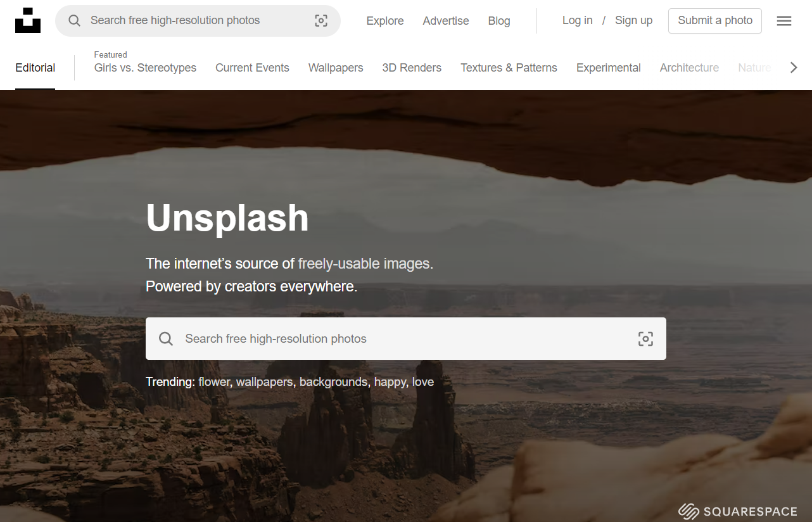
Task: Focus the top search photos field
Action: point(198,20)
